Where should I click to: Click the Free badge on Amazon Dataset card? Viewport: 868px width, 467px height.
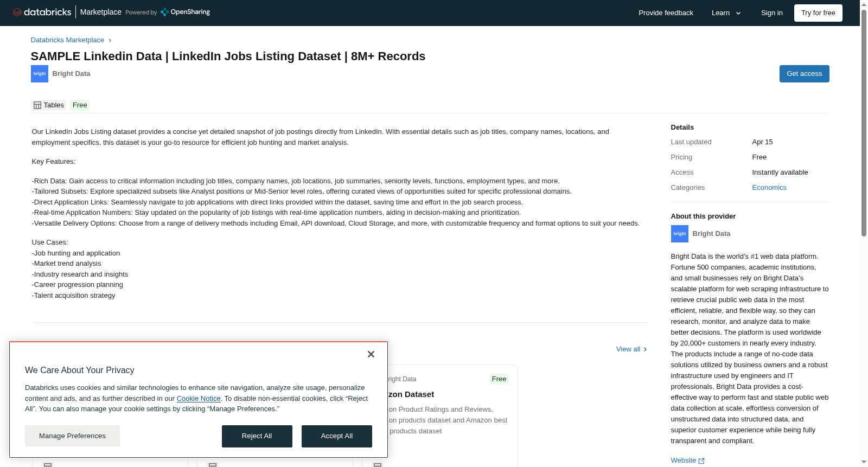(x=499, y=379)
